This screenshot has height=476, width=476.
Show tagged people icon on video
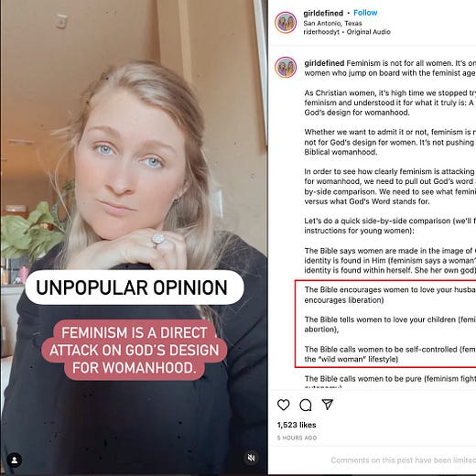pos(15,460)
